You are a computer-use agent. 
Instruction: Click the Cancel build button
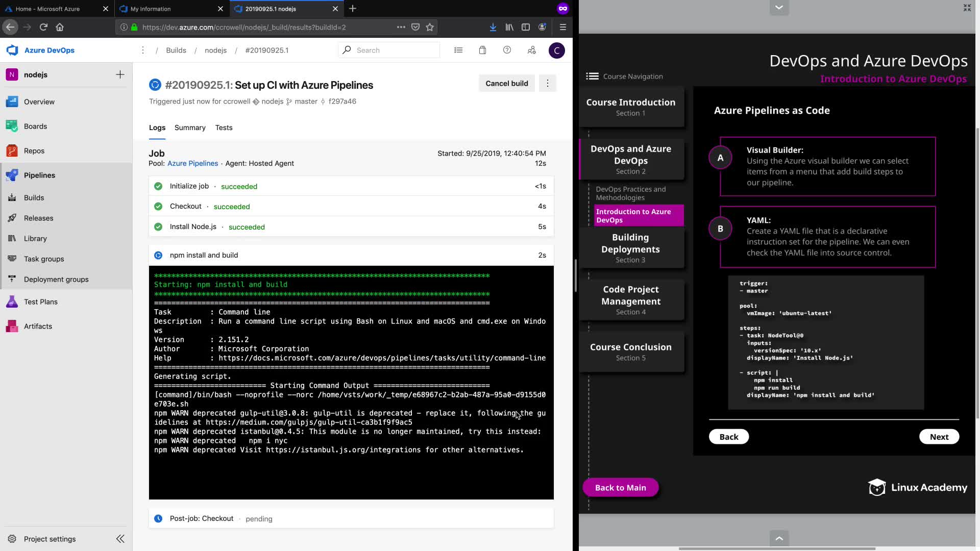click(506, 83)
